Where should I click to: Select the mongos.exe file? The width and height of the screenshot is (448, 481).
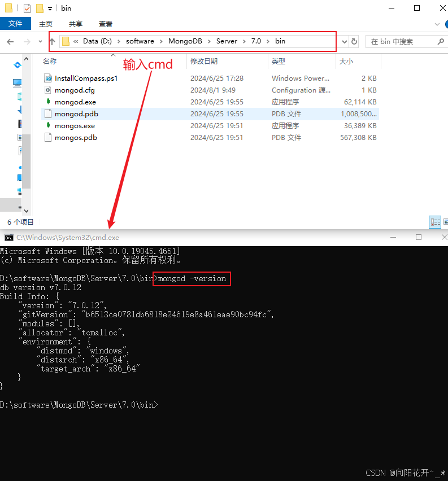click(x=75, y=126)
